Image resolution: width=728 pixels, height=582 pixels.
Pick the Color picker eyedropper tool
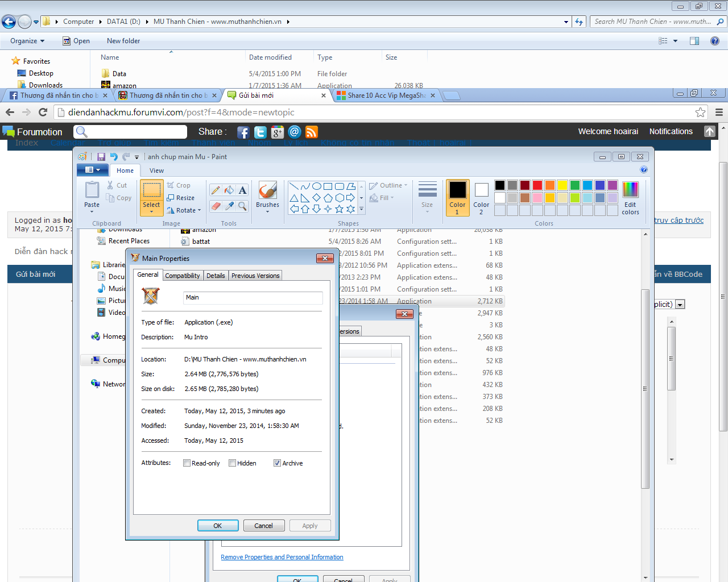(229, 206)
